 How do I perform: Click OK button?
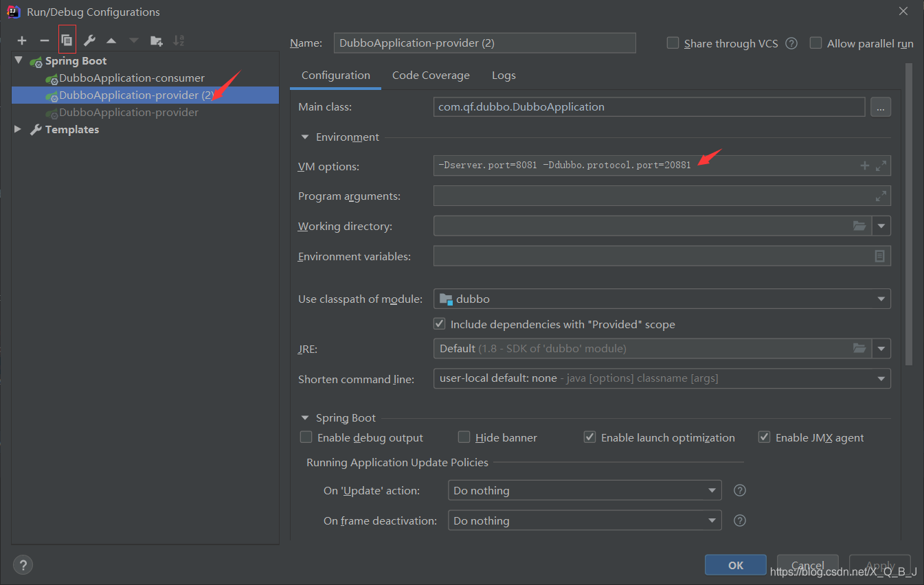click(x=736, y=565)
